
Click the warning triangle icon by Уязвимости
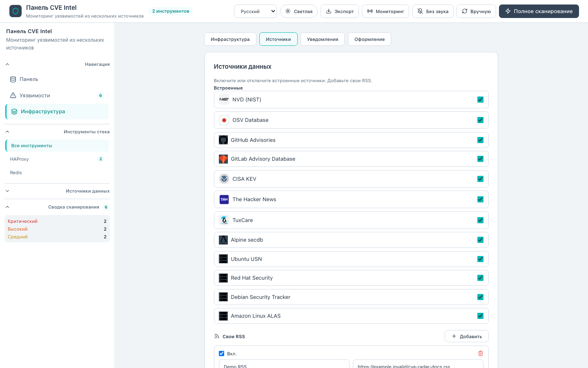click(13, 95)
